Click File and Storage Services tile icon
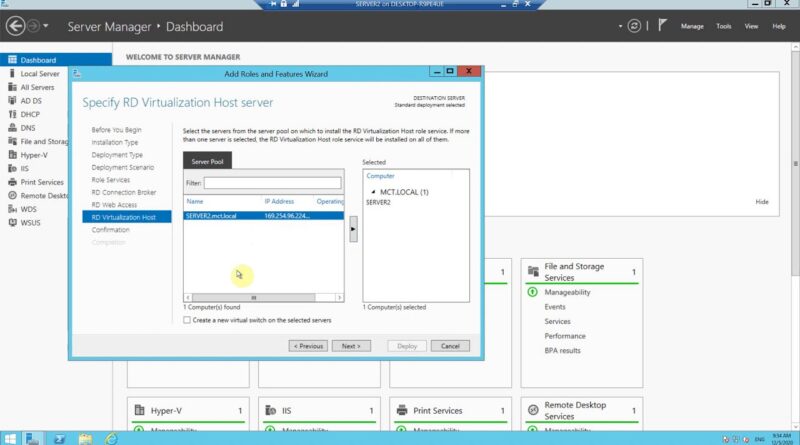This screenshot has width=800, height=445. (x=533, y=271)
